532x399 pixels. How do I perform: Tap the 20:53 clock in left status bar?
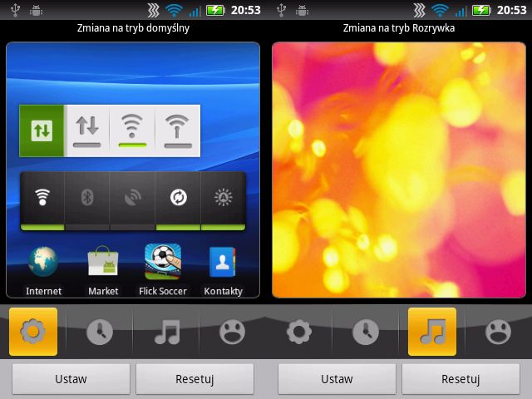pyautogui.click(x=246, y=10)
